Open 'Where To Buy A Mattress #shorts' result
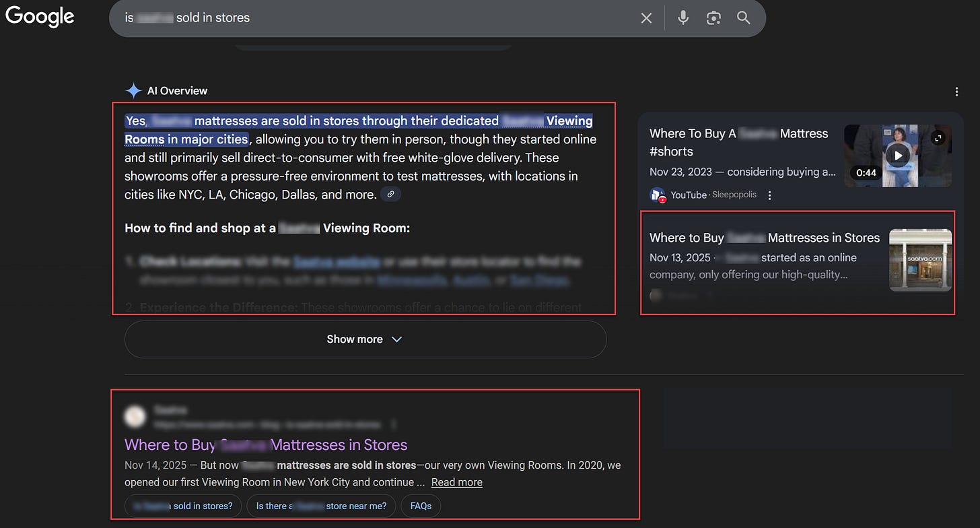This screenshot has width=980, height=528. click(739, 142)
